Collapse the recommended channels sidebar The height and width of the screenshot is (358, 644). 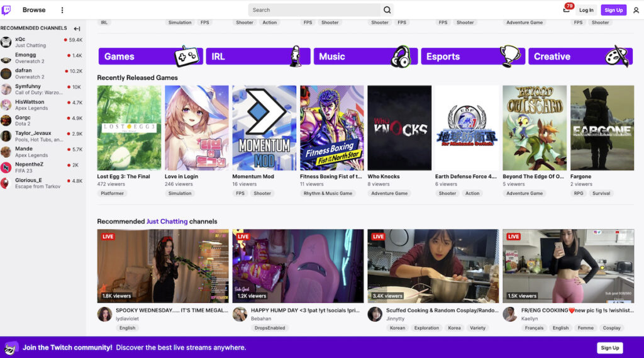[x=77, y=28]
